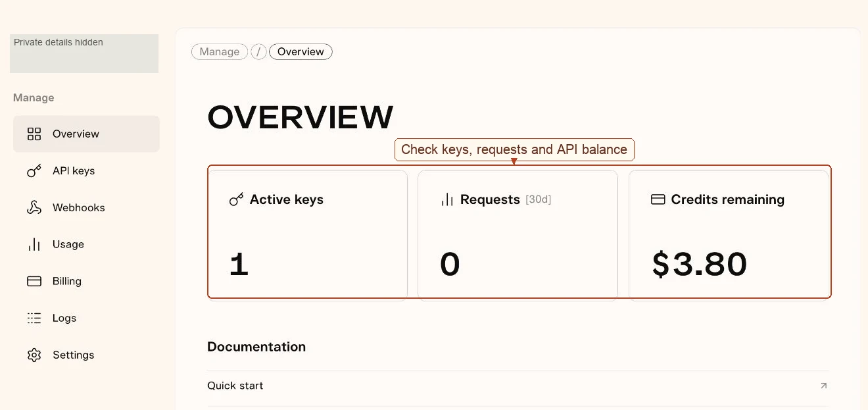
Task: Click the active keys count 1
Action: pyautogui.click(x=239, y=265)
